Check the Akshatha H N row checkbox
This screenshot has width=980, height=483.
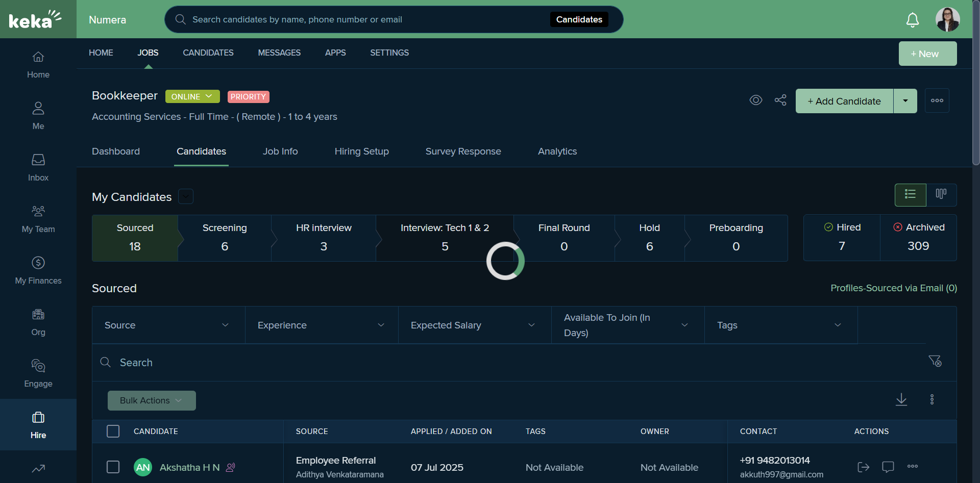[x=113, y=467]
